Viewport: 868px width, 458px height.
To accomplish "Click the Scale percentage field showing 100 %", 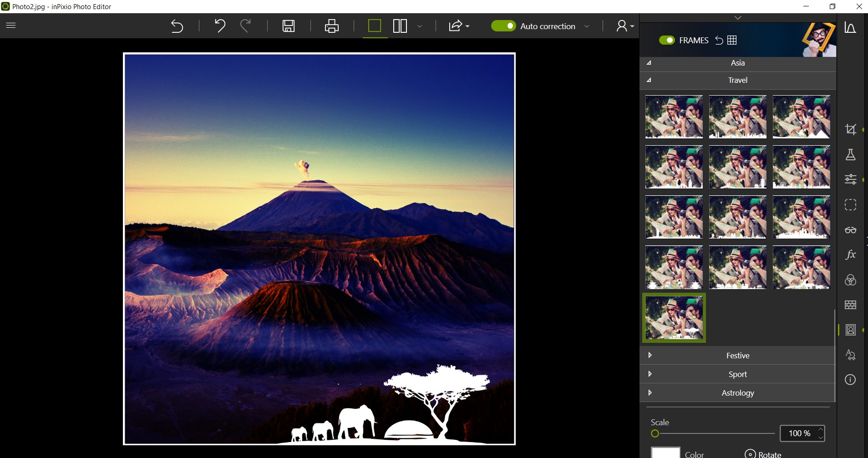I will (x=799, y=433).
